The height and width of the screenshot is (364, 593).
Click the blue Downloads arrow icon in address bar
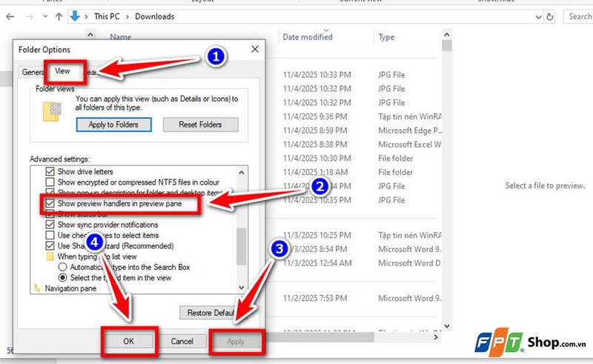75,16
